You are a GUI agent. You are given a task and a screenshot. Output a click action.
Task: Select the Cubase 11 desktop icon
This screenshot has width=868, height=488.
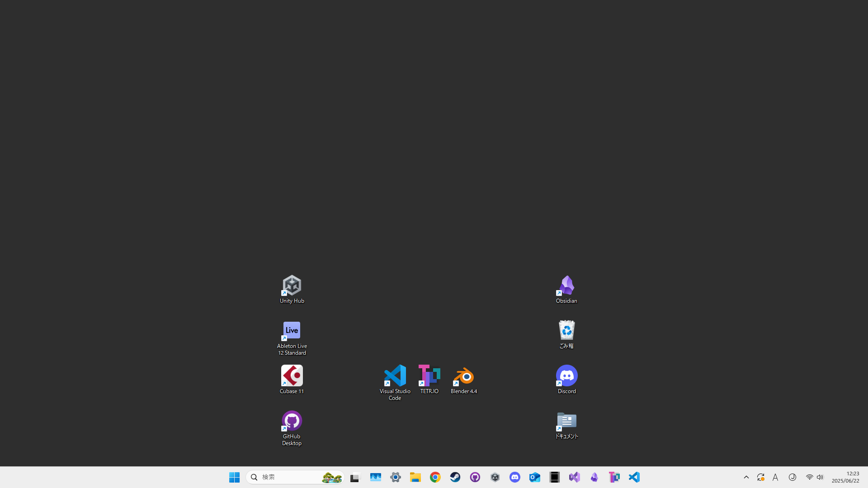(292, 380)
